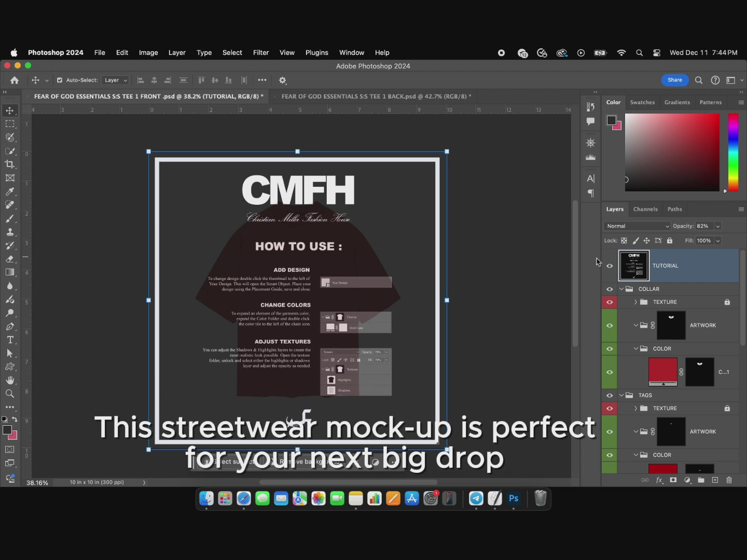The width and height of the screenshot is (747, 560).
Task: Open the collapsed Histogram panel icon
Action: coord(590,157)
